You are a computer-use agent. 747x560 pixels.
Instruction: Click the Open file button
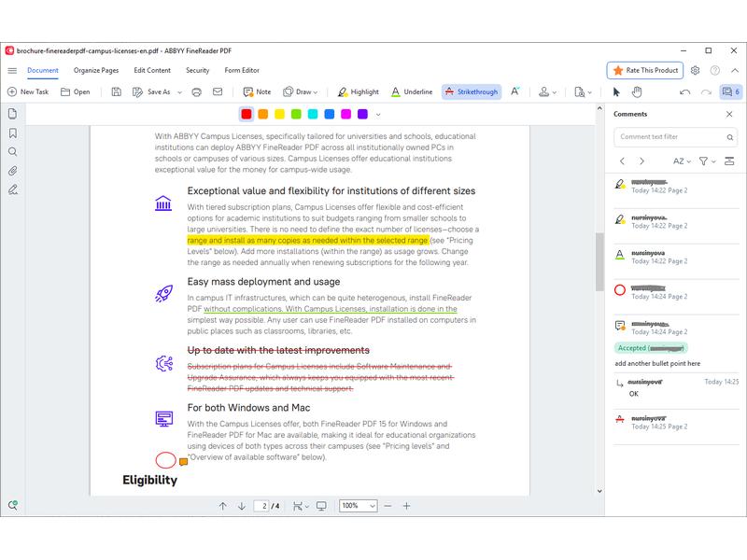76,91
